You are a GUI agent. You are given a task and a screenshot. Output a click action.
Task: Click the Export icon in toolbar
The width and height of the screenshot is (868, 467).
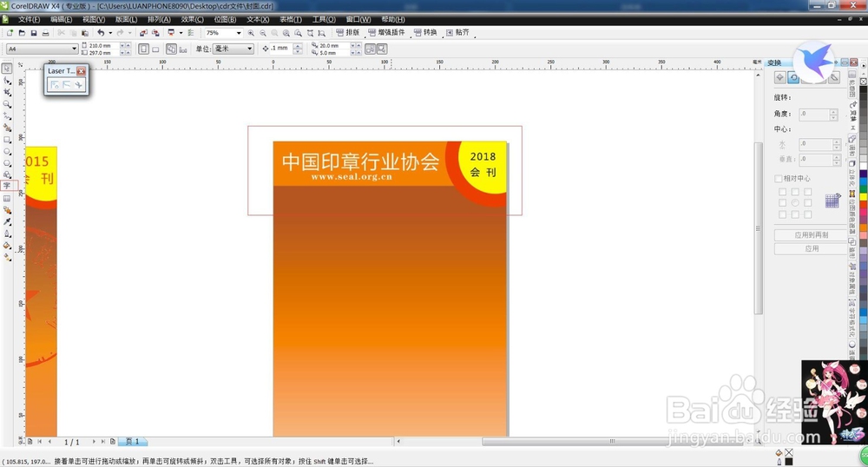[x=155, y=33]
